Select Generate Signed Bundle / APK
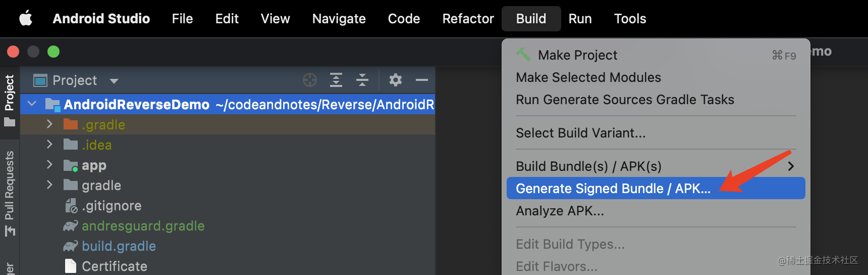The image size is (868, 275). [x=656, y=188]
